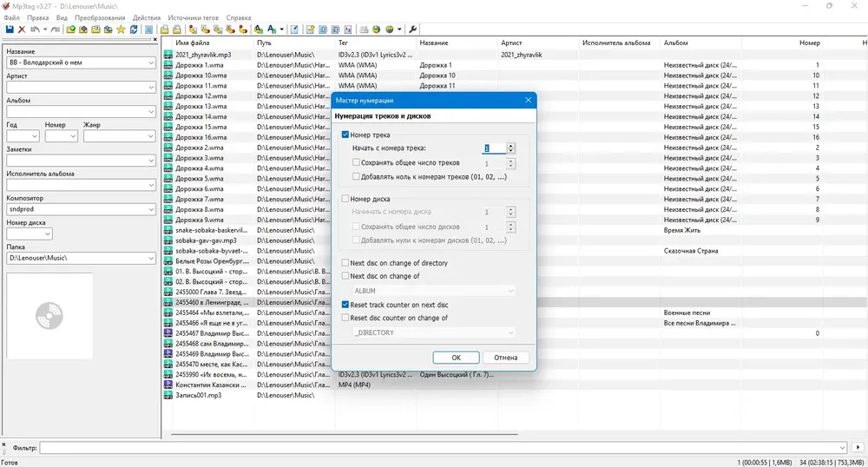The height and width of the screenshot is (467, 868).
Task: Open options with the wrench icon
Action: click(412, 30)
